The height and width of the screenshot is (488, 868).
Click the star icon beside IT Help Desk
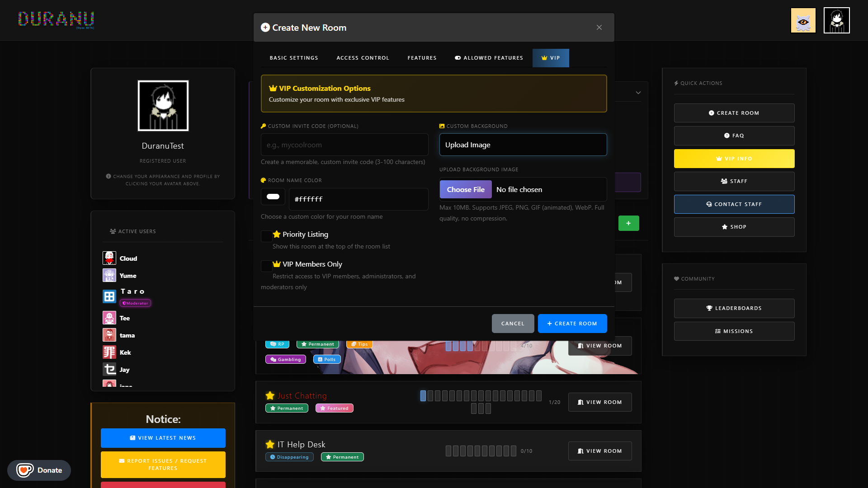pos(270,445)
